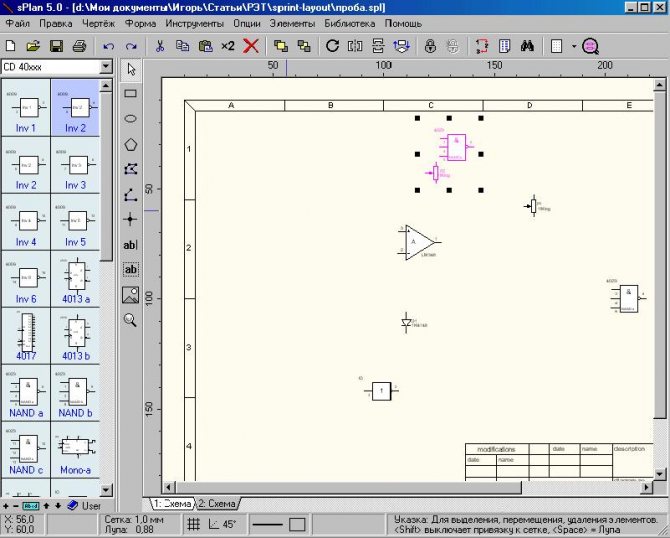Screen dimensions: 670x538
Task: Click the x2 duplicate toolbar button
Action: point(228,46)
